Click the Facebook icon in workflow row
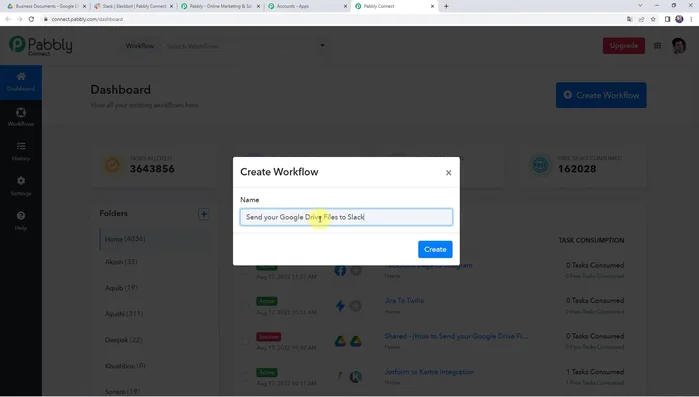The image size is (699, 397). [x=340, y=270]
